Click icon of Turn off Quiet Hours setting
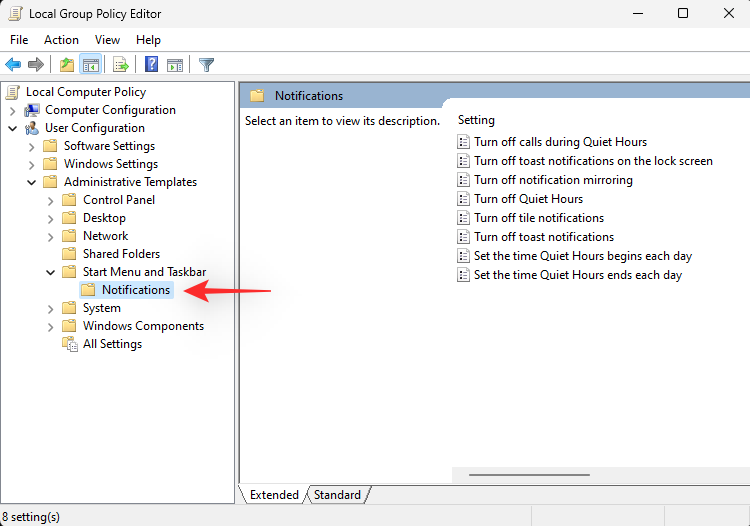 (x=463, y=199)
